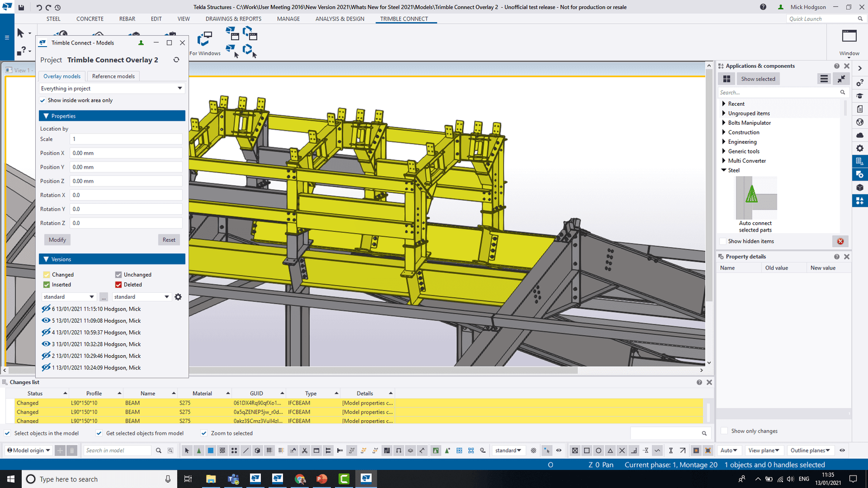This screenshot has height=488, width=868.
Task: Switch to the Reference models tab
Action: tap(113, 76)
